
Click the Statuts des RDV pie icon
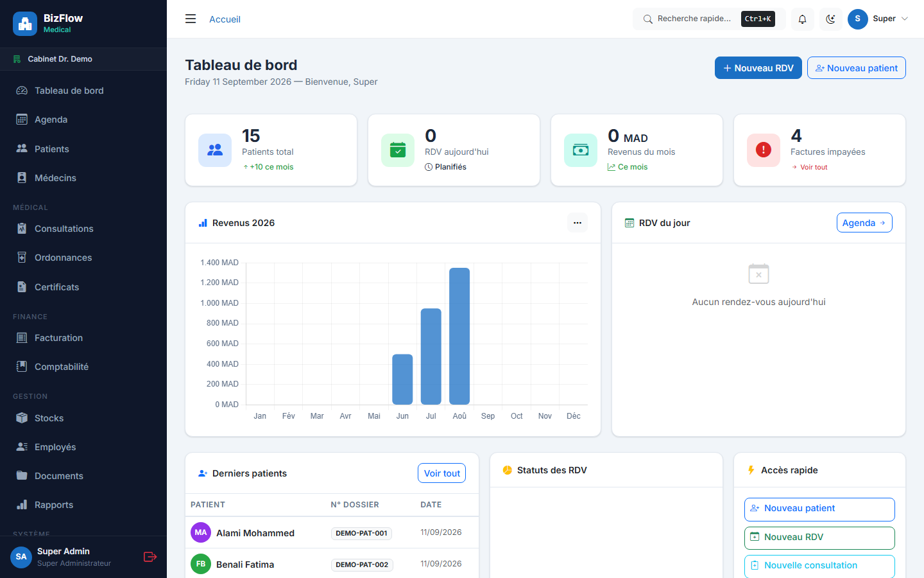508,470
